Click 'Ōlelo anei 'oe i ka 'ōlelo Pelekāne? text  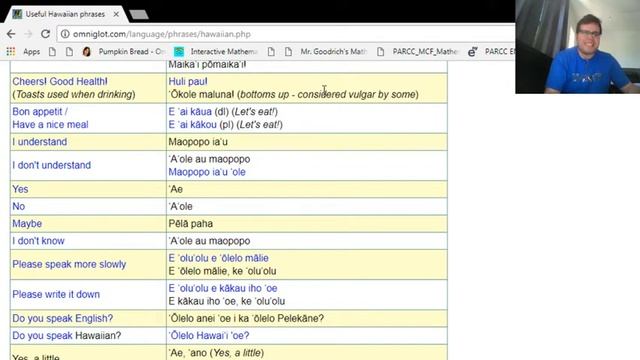click(246, 318)
